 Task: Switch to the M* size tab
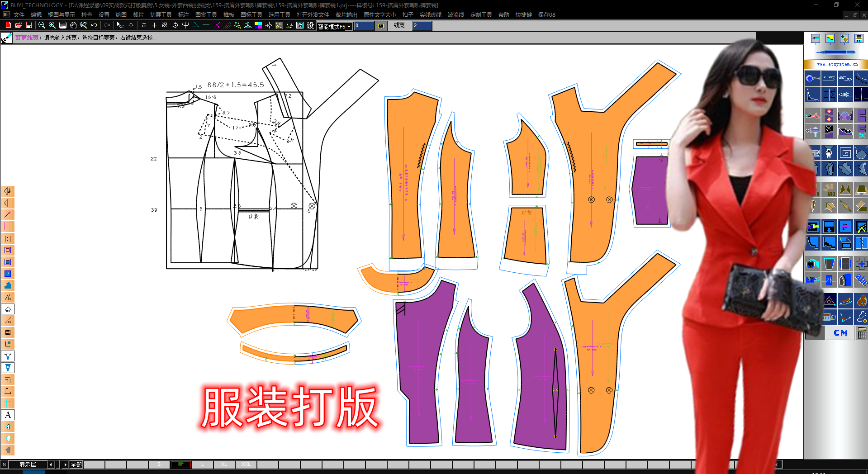point(181,464)
